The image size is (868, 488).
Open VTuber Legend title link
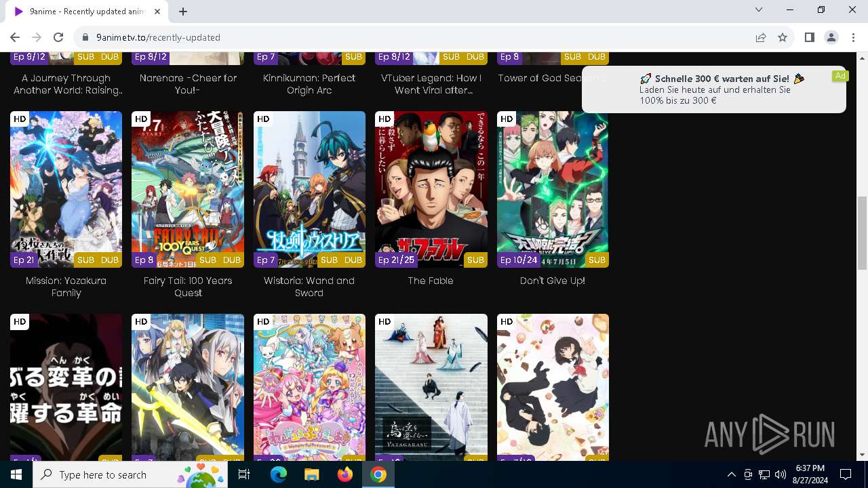(x=431, y=84)
